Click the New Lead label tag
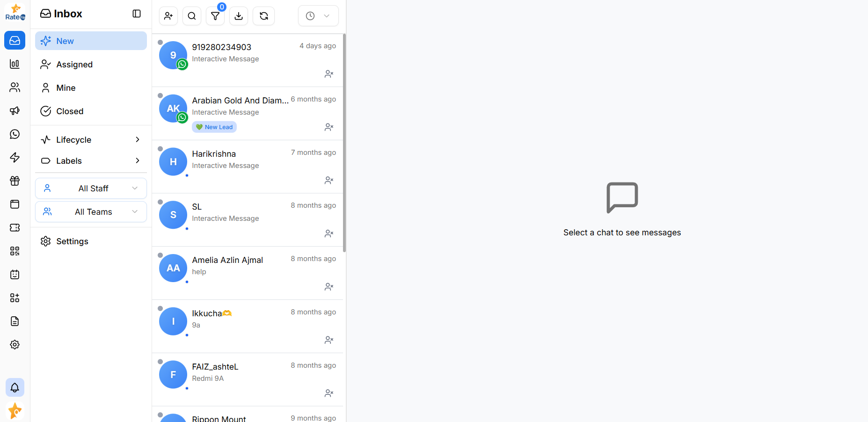Image resolution: width=868 pixels, height=422 pixels. tap(214, 127)
